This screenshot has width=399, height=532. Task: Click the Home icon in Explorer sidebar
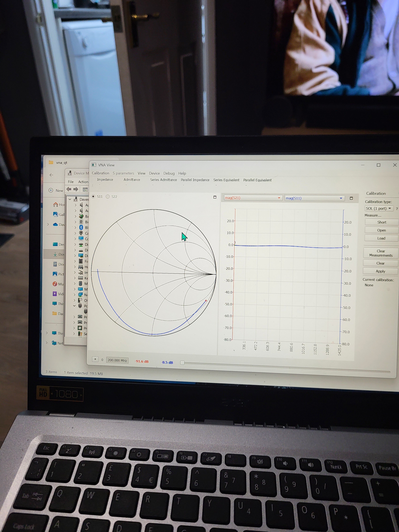click(x=56, y=204)
